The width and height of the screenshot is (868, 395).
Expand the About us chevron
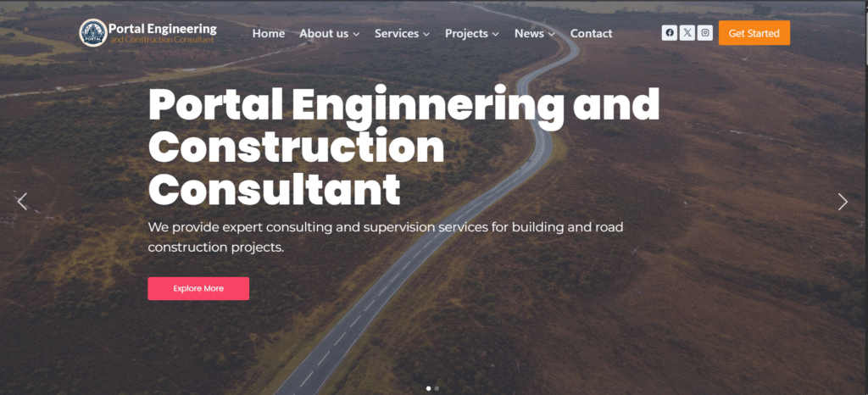pyautogui.click(x=357, y=34)
